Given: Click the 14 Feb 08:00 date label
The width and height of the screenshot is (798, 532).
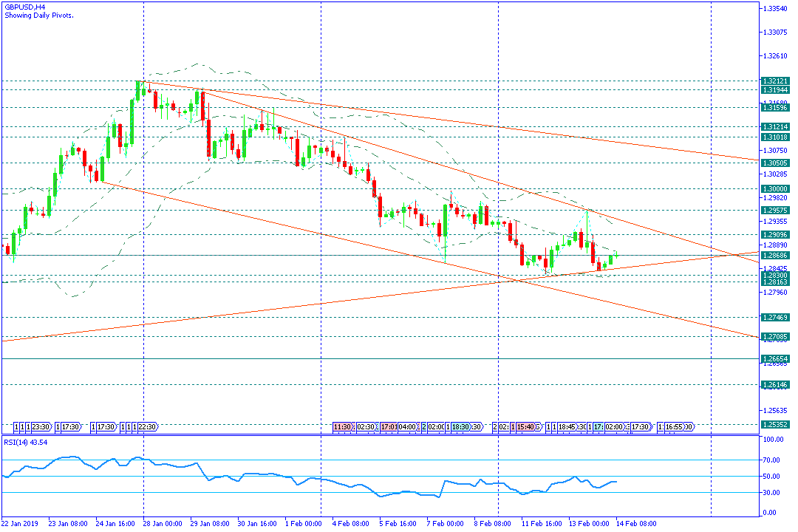Looking at the screenshot, I should (x=635, y=524).
